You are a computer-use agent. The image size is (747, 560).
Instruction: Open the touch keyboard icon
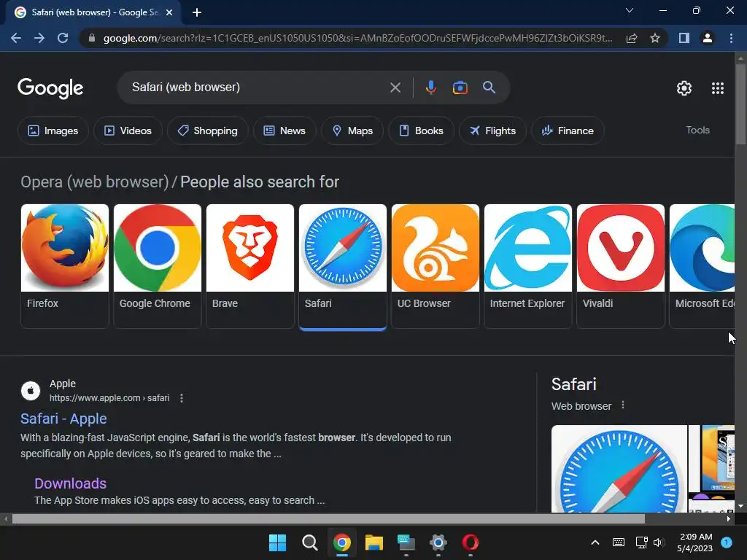(619, 542)
